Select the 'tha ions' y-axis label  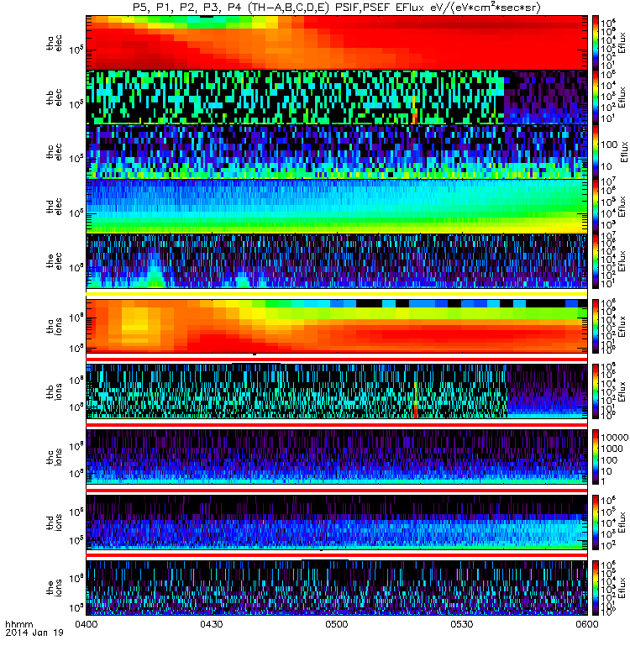pos(54,326)
